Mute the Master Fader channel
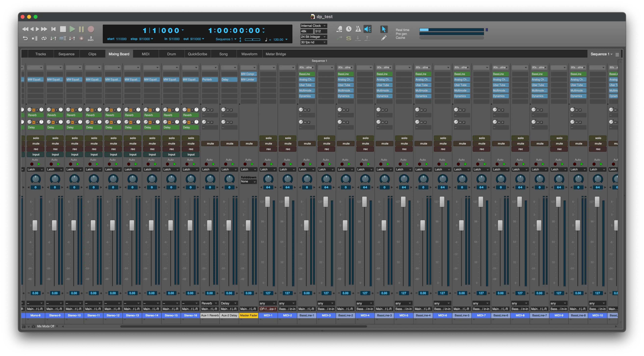 tap(249, 144)
